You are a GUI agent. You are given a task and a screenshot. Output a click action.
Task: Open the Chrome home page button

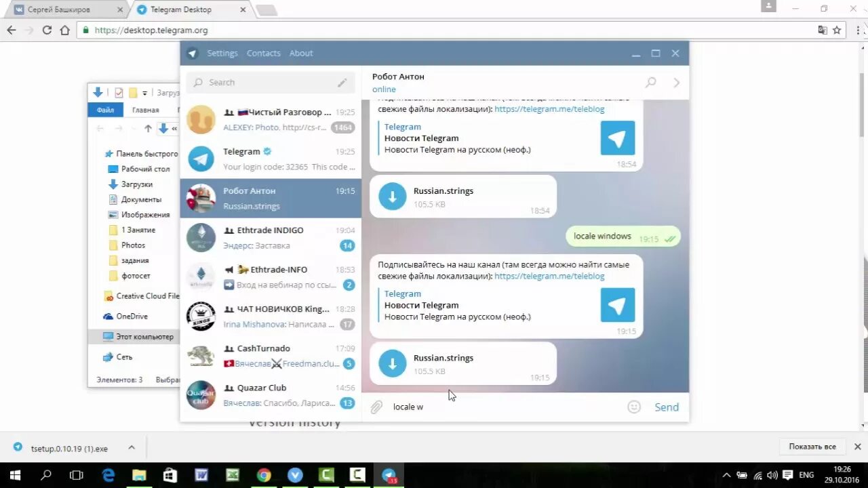[65, 30]
